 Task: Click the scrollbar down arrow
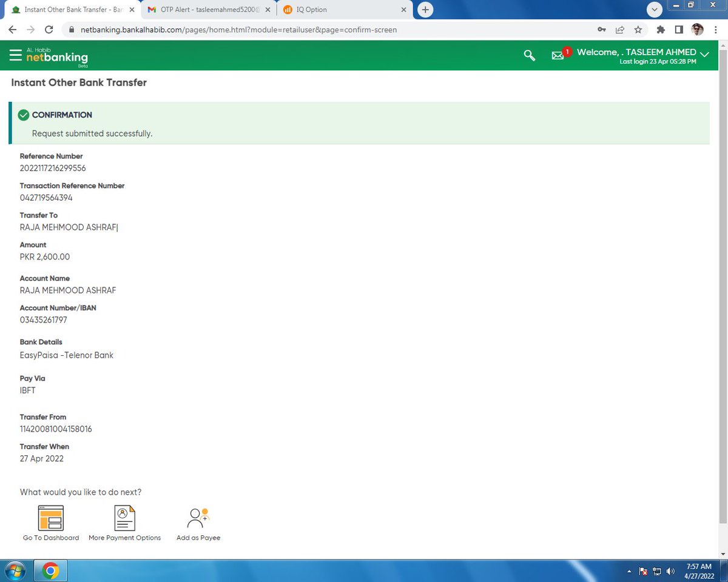click(x=723, y=554)
